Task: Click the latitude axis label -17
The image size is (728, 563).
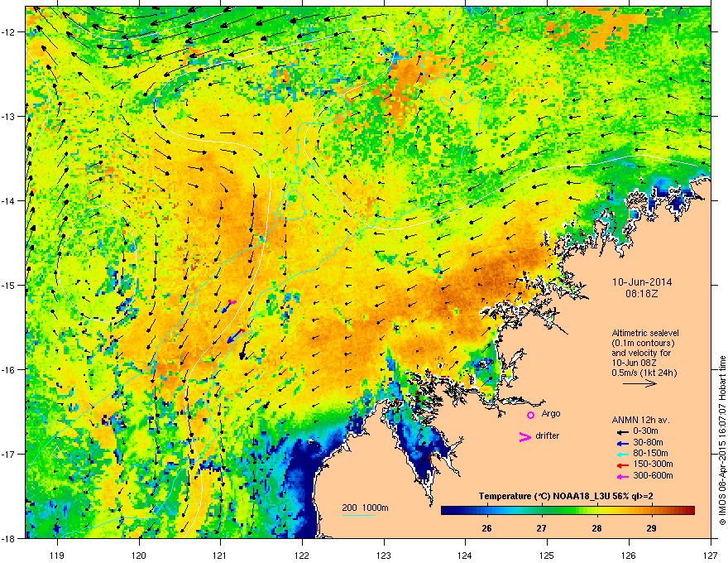Action: (x=9, y=454)
